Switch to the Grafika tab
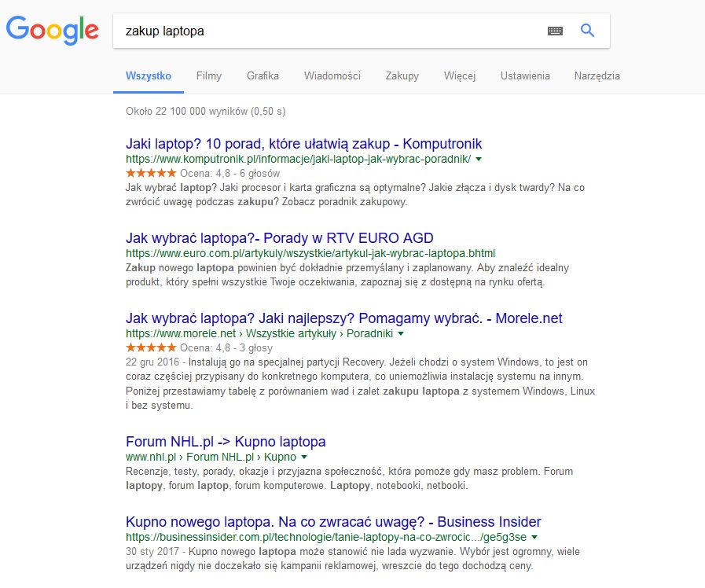Screen dimensions: 705x588 (x=263, y=75)
